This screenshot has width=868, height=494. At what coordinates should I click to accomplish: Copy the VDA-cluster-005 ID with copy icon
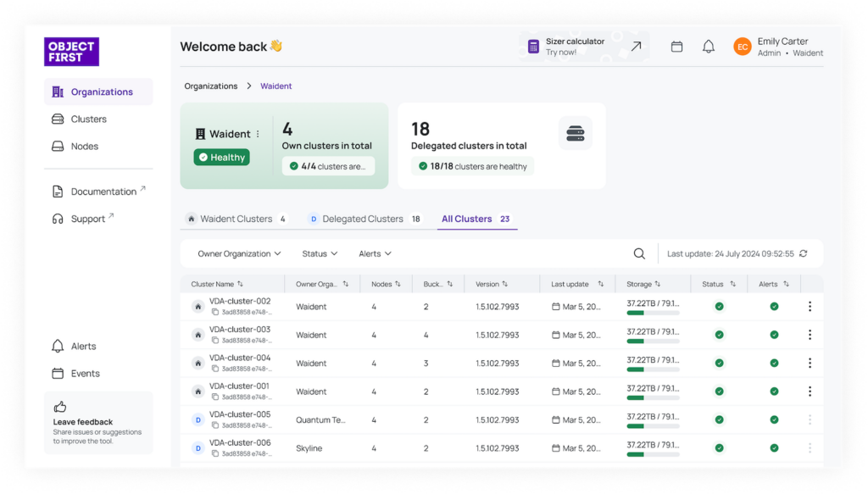pos(214,425)
